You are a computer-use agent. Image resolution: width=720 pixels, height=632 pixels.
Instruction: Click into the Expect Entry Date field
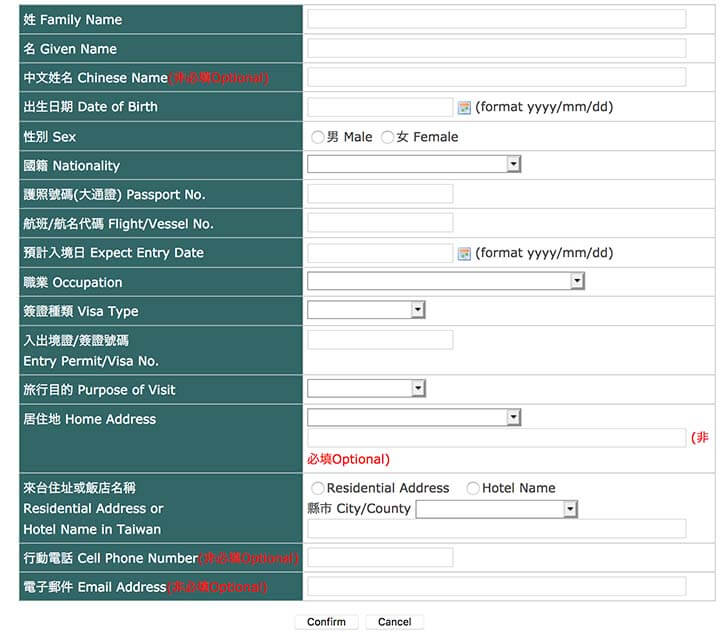tap(380, 253)
